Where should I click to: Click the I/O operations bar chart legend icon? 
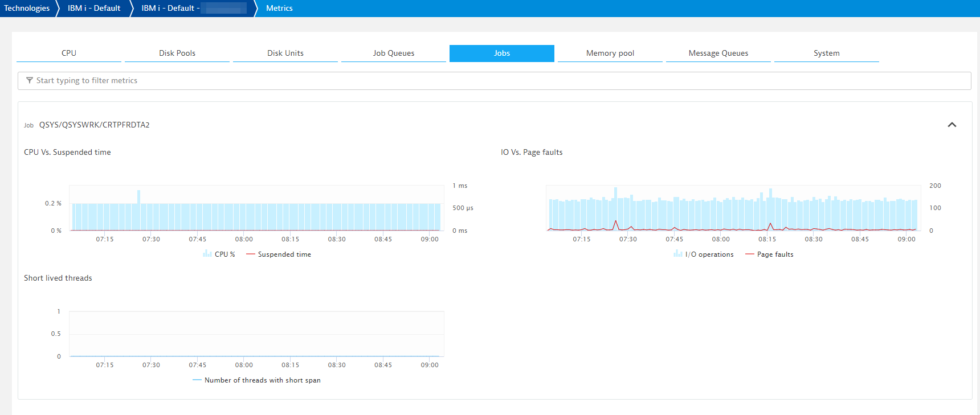(677, 254)
